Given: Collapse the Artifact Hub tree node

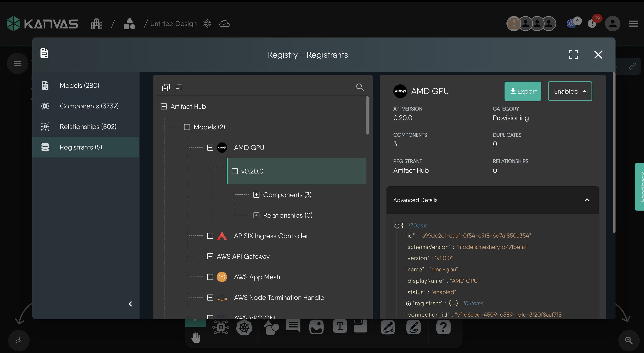Looking at the screenshot, I should tap(164, 106).
